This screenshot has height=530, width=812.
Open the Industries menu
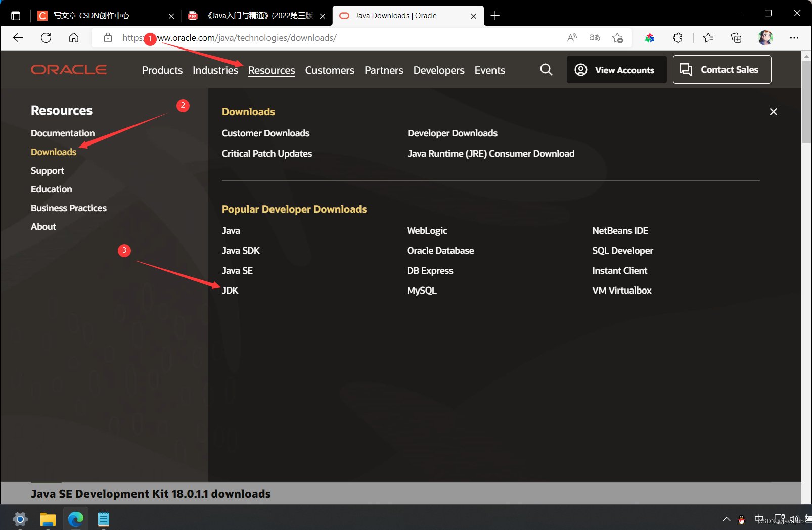point(215,70)
